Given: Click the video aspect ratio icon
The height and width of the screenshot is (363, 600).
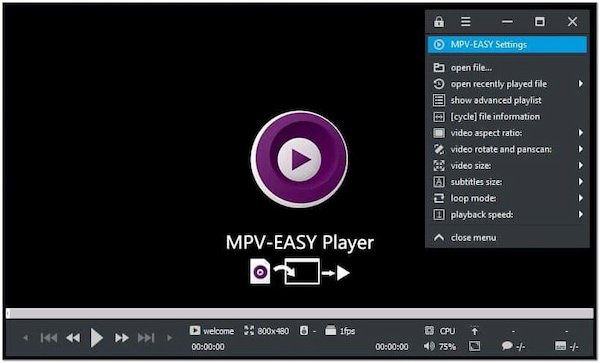Looking at the screenshot, I should coord(439,133).
